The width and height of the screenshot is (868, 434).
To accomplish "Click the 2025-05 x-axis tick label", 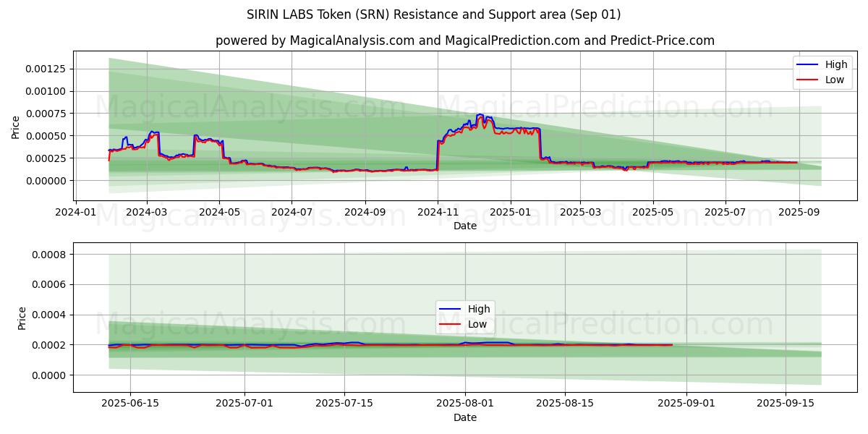I will (x=652, y=211).
